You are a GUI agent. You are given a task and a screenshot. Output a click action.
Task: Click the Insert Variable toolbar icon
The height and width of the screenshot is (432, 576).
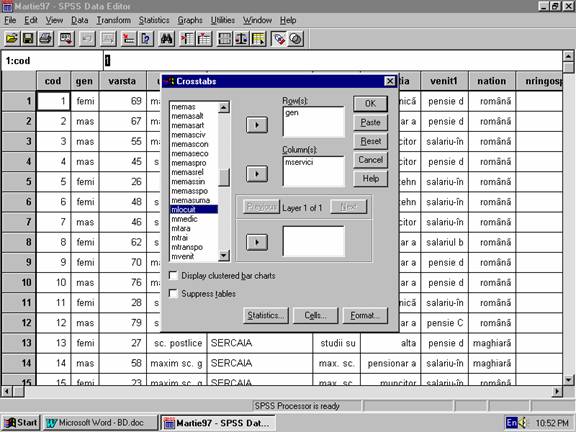[204, 39]
